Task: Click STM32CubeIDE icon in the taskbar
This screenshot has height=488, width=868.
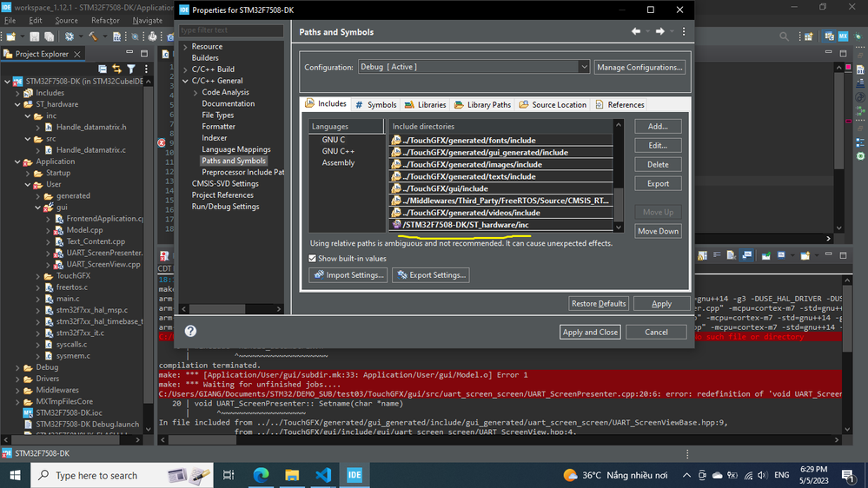Action: pyautogui.click(x=354, y=475)
